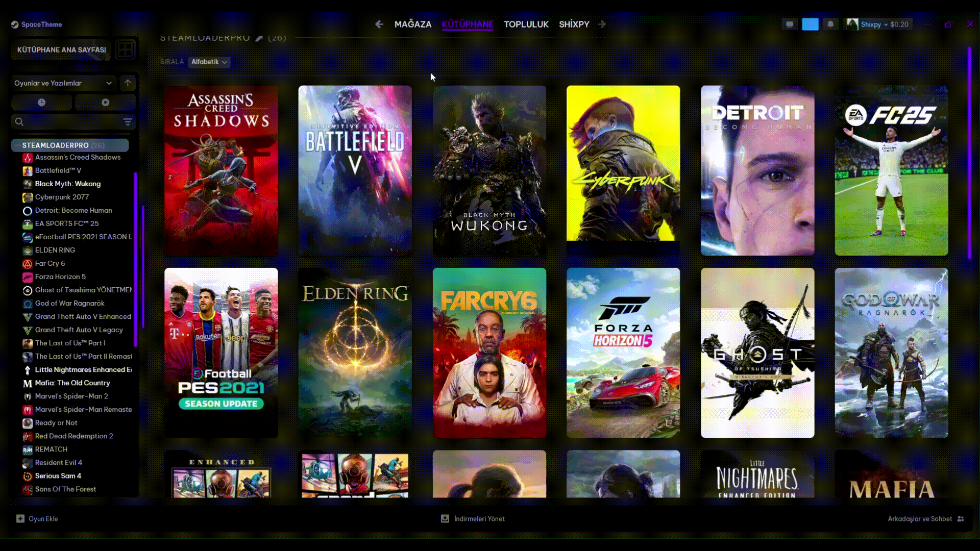
Task: Open Big Picture mode icon in titlebar
Action: coord(810,24)
